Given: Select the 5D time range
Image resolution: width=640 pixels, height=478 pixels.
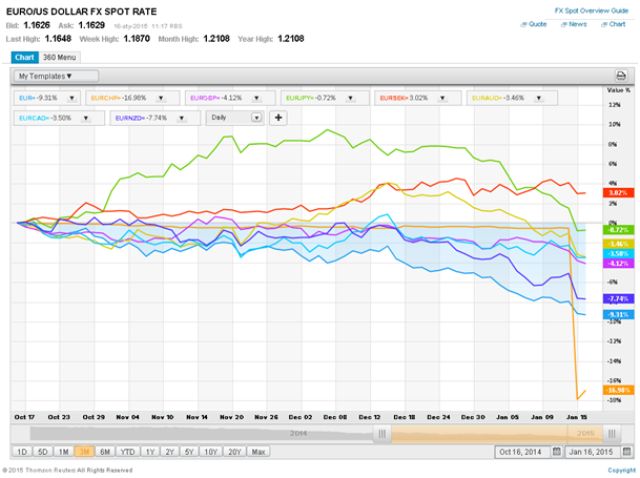Looking at the screenshot, I should pos(42,451).
